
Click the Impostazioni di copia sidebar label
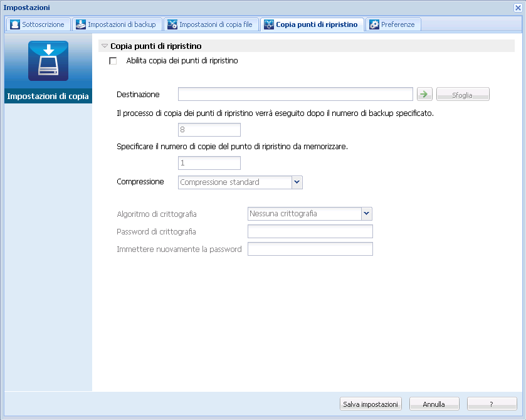48,97
